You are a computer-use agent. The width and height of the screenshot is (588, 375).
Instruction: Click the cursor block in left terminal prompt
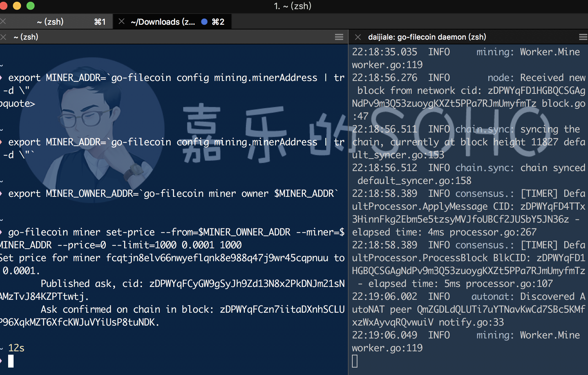click(11, 361)
